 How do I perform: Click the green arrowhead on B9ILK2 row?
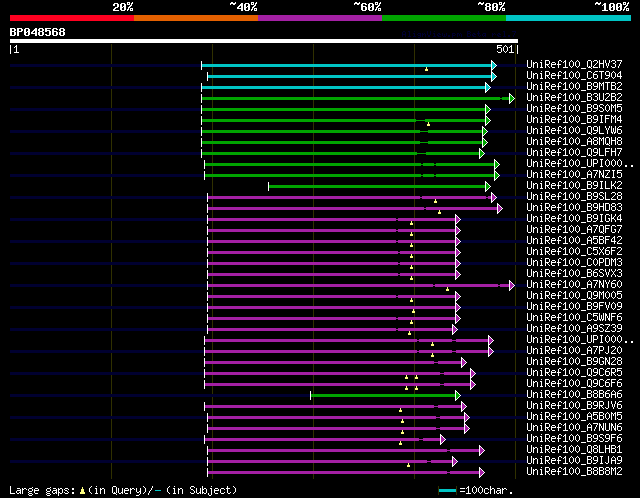(x=488, y=187)
